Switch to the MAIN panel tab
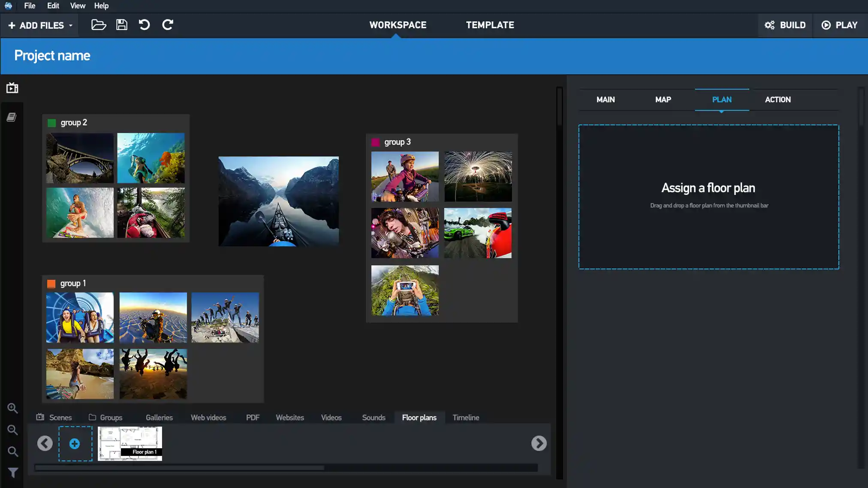The width and height of the screenshot is (868, 488). click(x=606, y=99)
